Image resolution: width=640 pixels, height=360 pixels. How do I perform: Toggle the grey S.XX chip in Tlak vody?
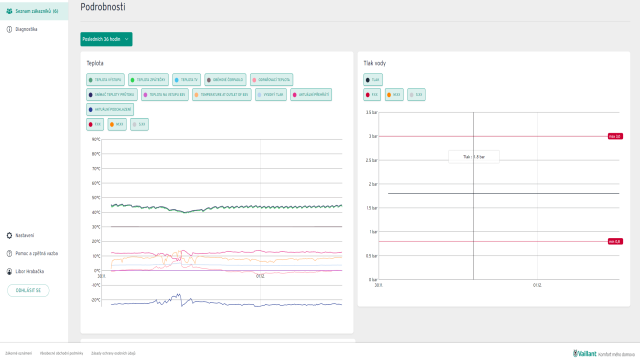coord(416,95)
